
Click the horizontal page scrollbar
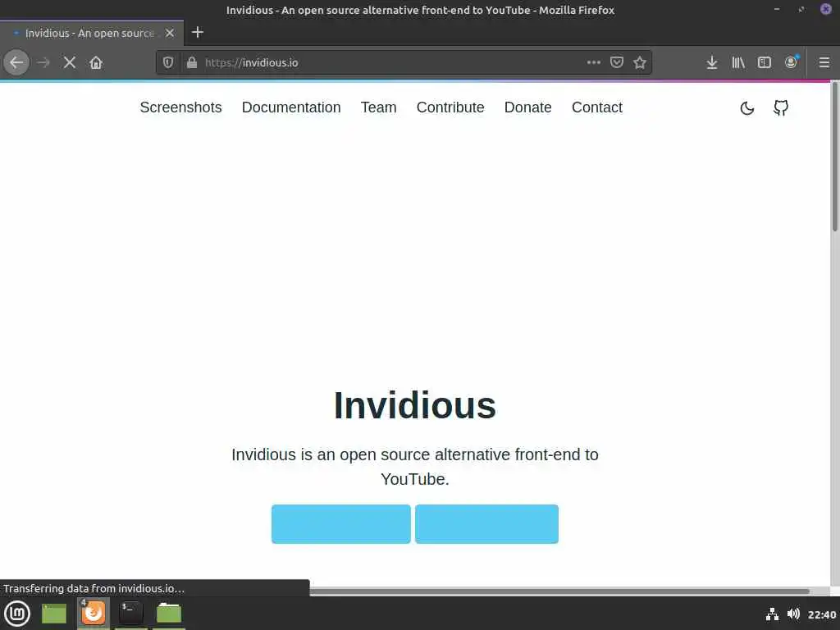tap(559, 591)
